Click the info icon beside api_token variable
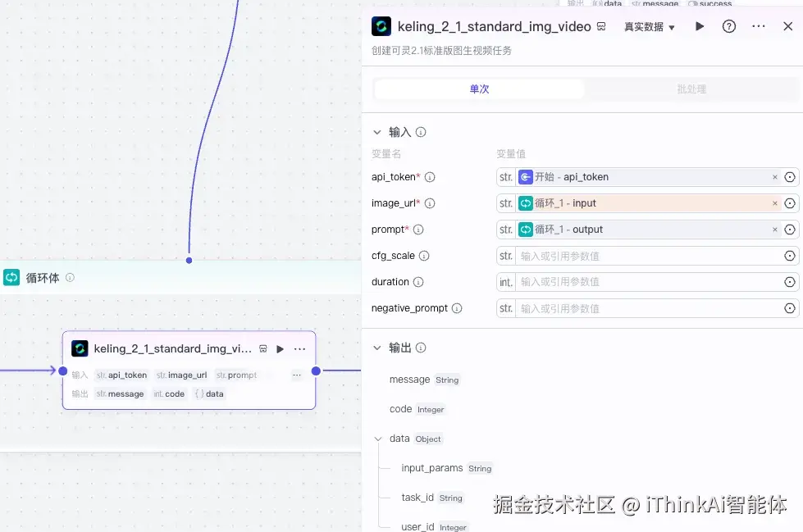This screenshot has height=532, width=803. point(430,177)
